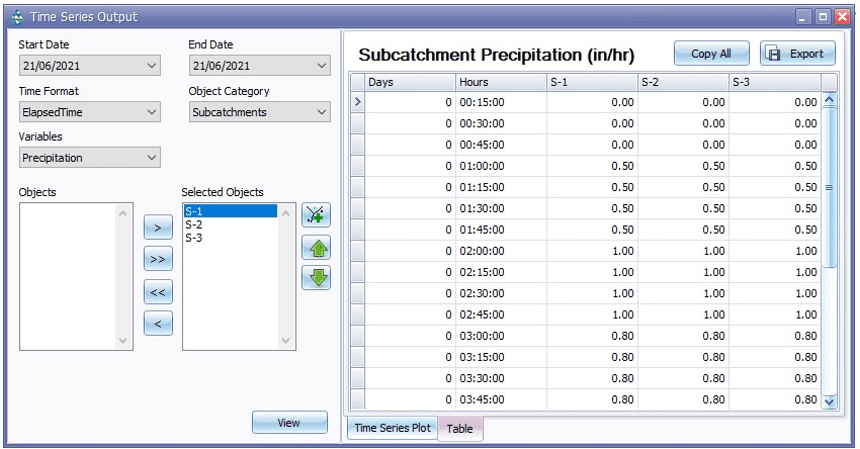
Task: Switch to the Time Series Plot tab
Action: pos(392,428)
